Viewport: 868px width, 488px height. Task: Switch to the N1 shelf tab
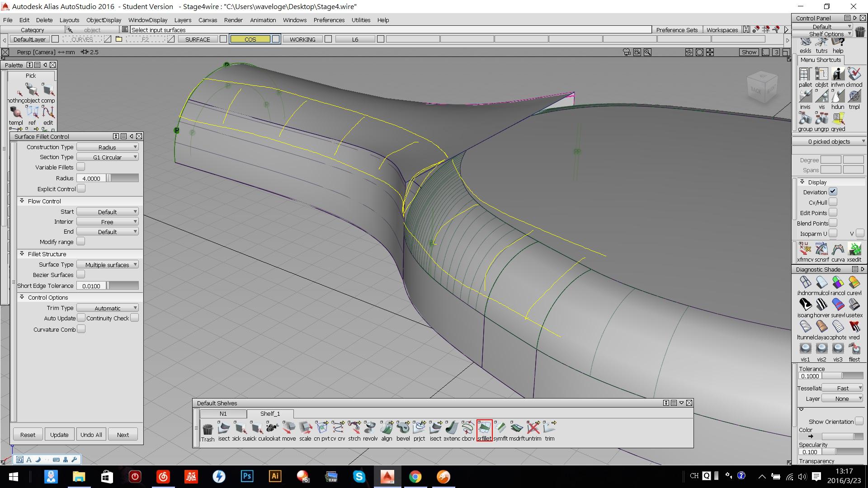[223, 413]
